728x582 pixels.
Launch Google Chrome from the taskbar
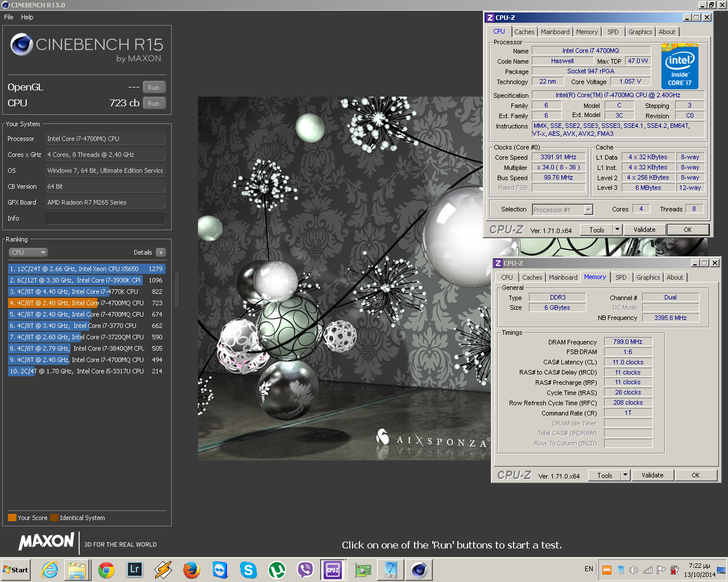(106, 569)
